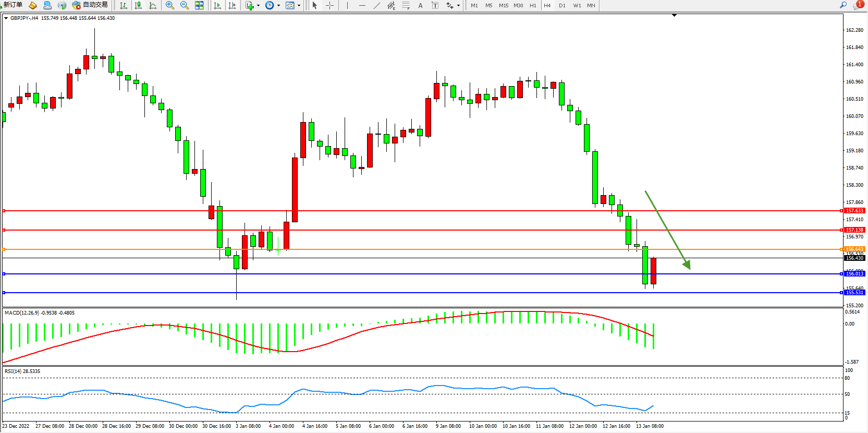This screenshot has height=433, width=868.
Task: Select the H1 timeframe button
Action: pyautogui.click(x=533, y=5)
